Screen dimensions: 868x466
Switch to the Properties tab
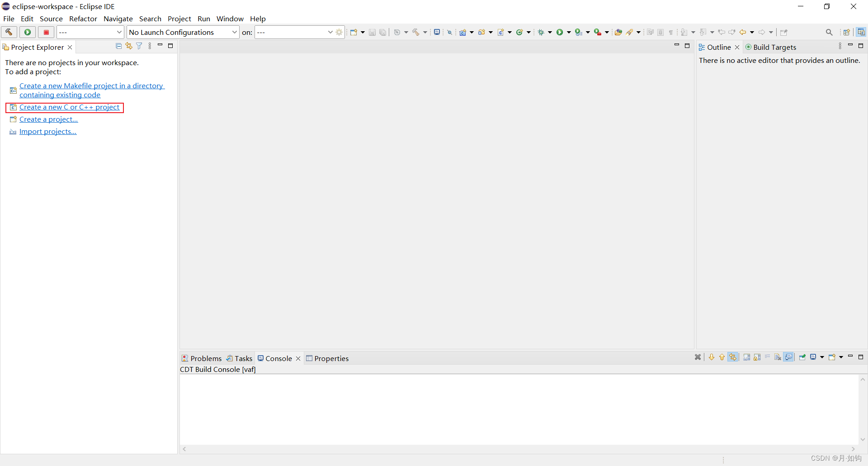point(331,358)
